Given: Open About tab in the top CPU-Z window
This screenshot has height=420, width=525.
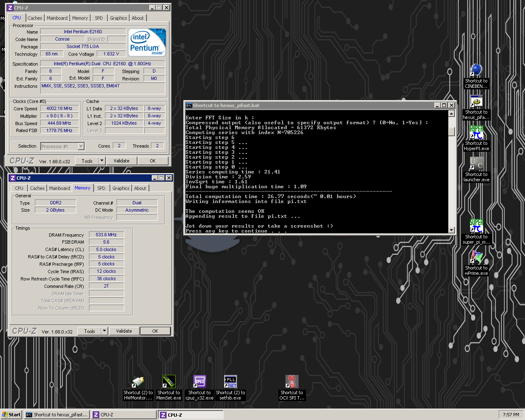Looking at the screenshot, I should tap(138, 18).
